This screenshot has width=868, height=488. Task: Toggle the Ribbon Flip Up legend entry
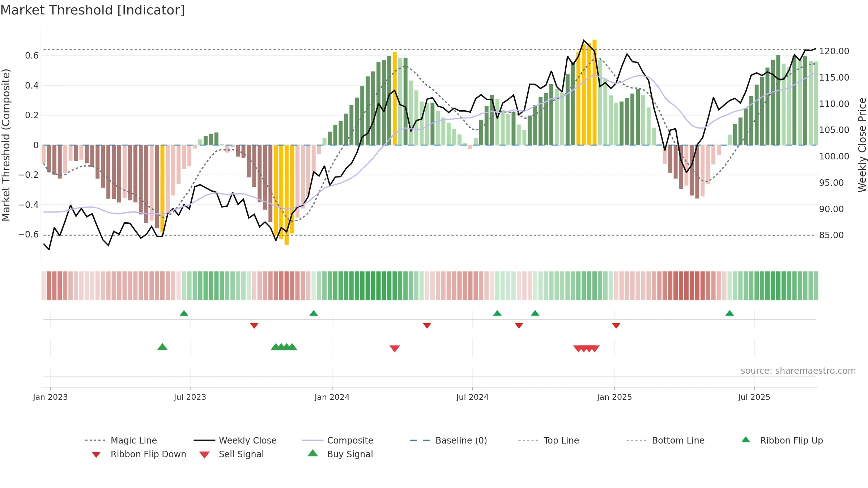coord(782,440)
